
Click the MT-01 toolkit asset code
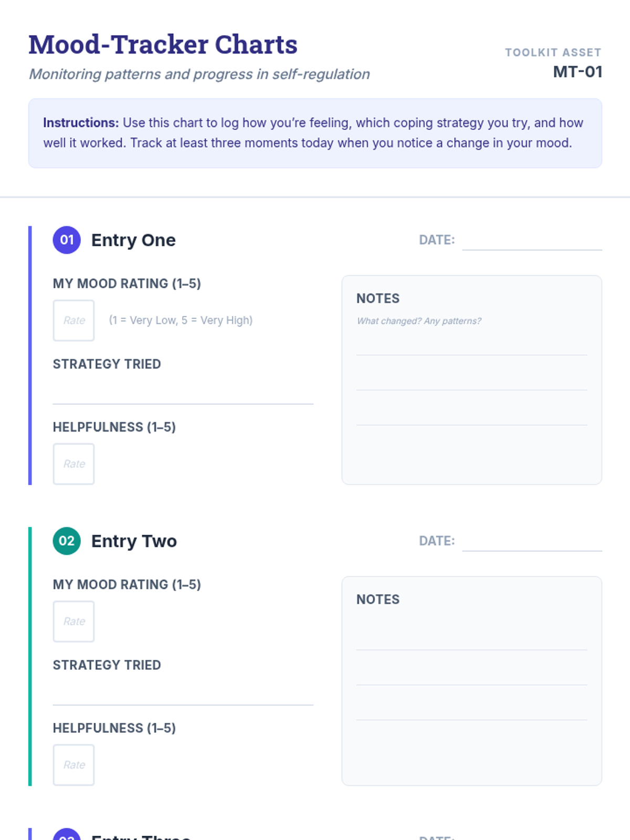click(x=577, y=72)
